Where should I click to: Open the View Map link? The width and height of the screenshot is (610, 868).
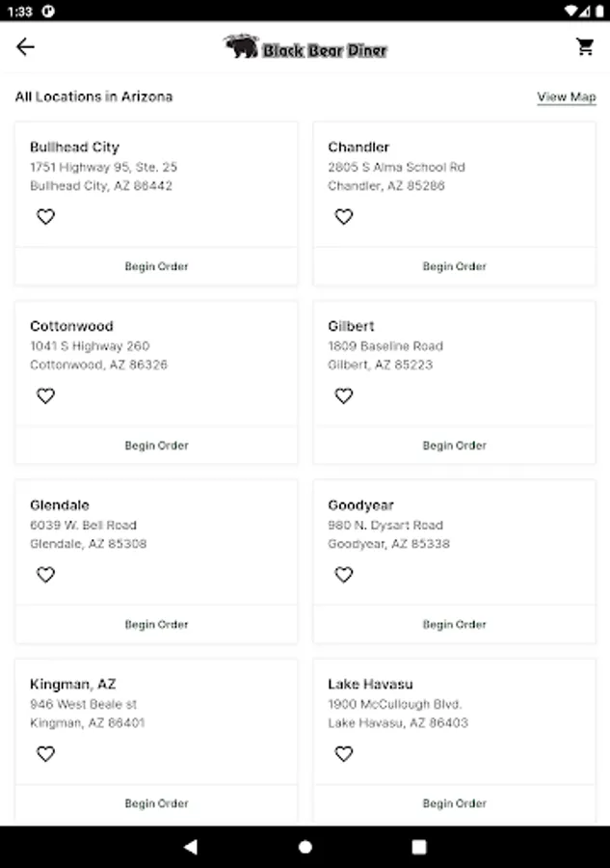[566, 97]
